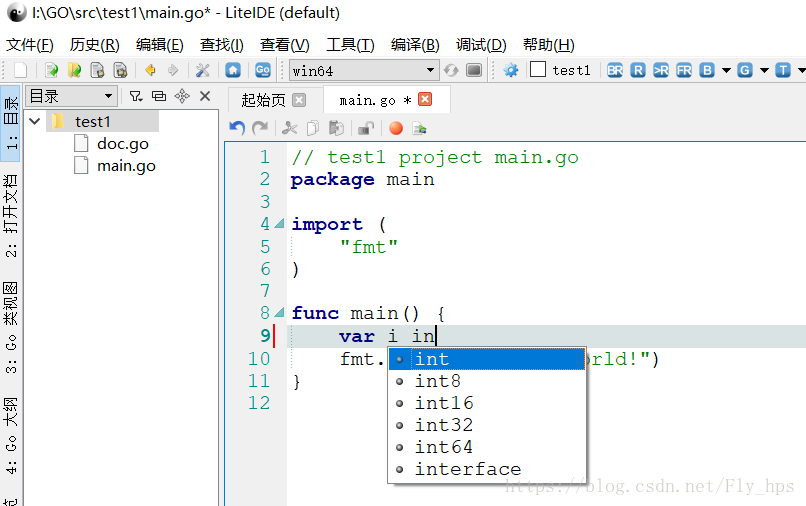Select int from autocomplete list

(487, 359)
